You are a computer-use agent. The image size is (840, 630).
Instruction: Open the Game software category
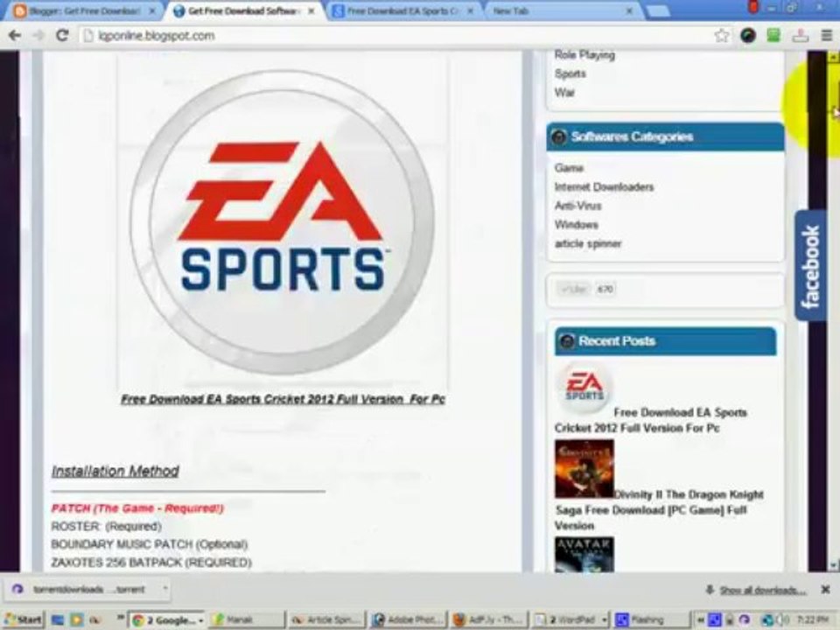click(569, 168)
